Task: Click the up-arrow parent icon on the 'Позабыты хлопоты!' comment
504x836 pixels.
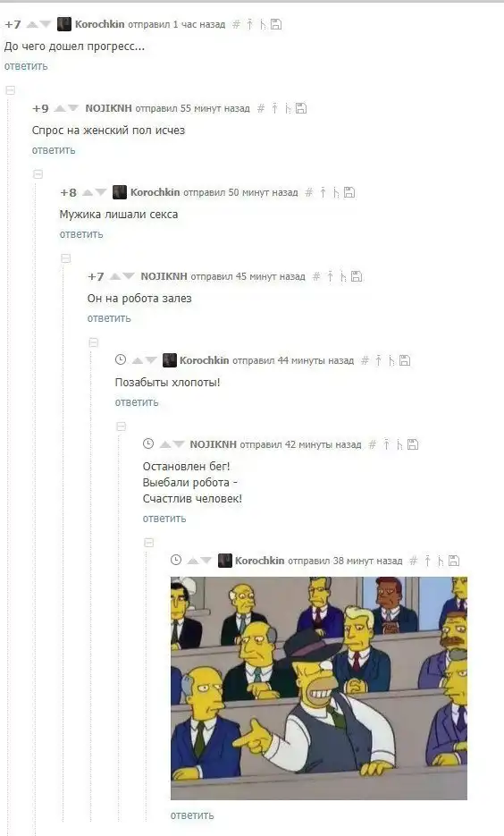Action: click(x=378, y=361)
